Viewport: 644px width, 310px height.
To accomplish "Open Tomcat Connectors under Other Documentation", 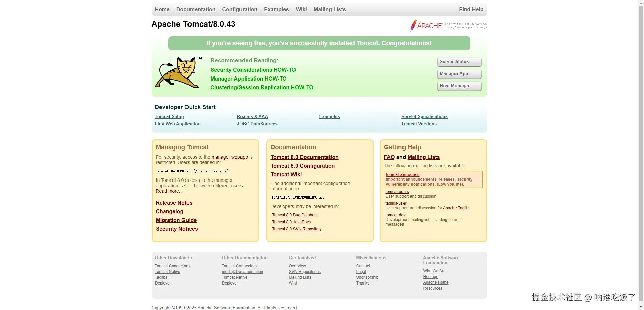I will tap(239, 266).
